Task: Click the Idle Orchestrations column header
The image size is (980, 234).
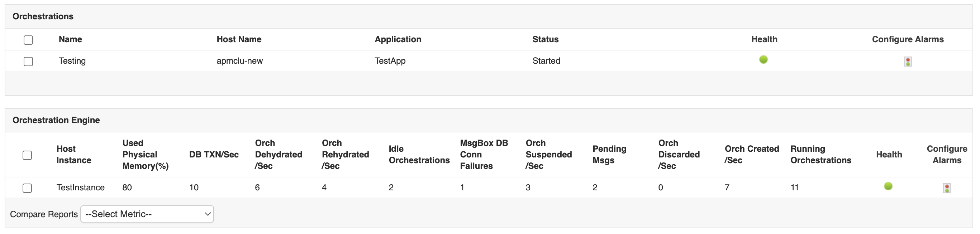Action: click(x=419, y=155)
